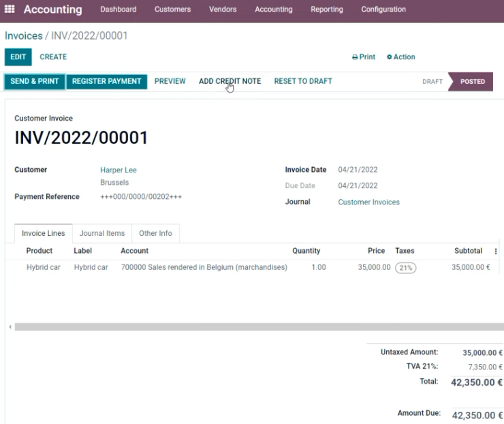Click account 700000 Sales rendered in Belgium cell
504x424 pixels.
click(x=204, y=267)
